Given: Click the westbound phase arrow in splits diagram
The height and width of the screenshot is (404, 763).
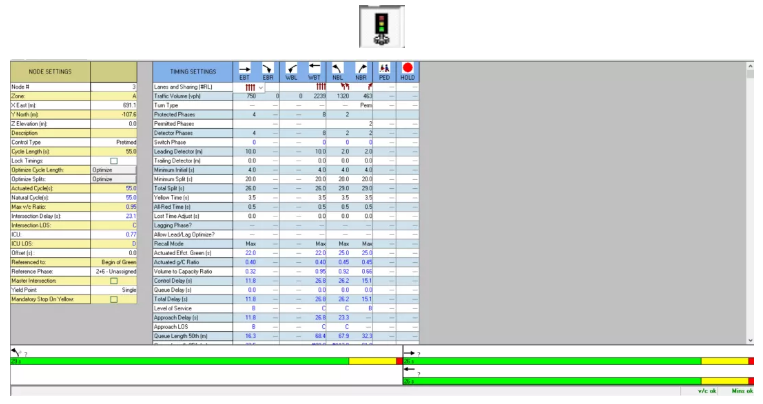Looking at the screenshot, I should pos(409,369).
